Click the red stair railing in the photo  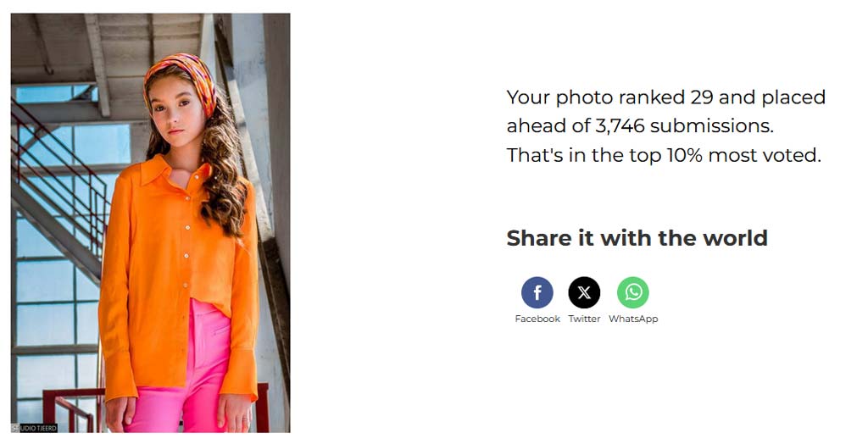tap(58, 177)
